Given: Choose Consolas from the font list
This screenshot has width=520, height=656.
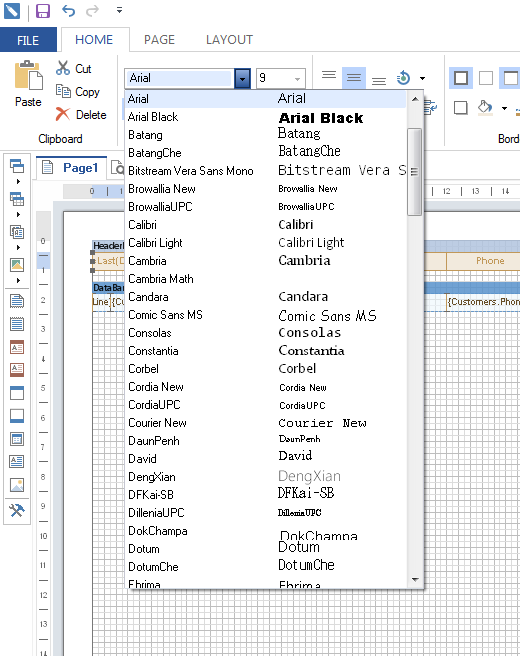Looking at the screenshot, I should pyautogui.click(x=265, y=333).
